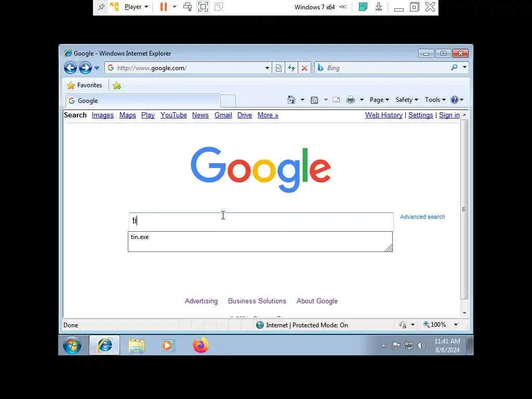Image resolution: width=532 pixels, height=399 pixels.
Task: Open a new blank tab
Action: click(228, 101)
